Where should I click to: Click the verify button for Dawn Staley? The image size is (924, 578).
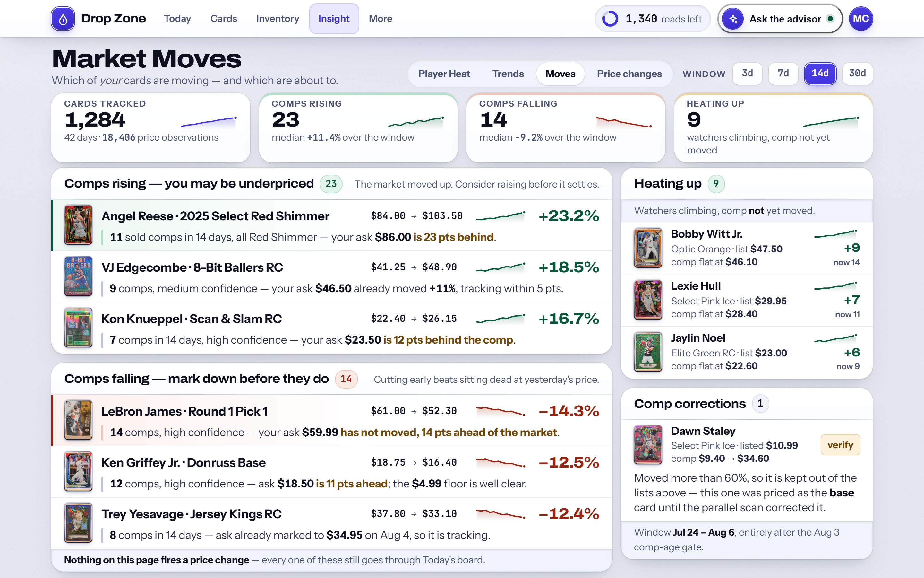pyautogui.click(x=840, y=445)
